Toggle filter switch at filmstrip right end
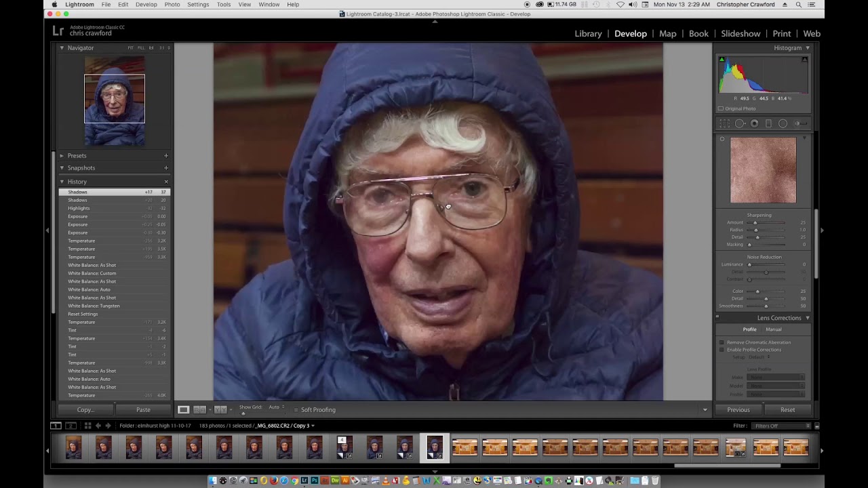The width and height of the screenshot is (868, 488). [x=816, y=426]
